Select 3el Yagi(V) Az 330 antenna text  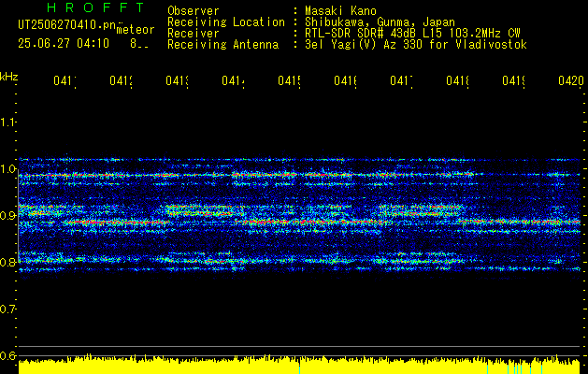click(416, 45)
